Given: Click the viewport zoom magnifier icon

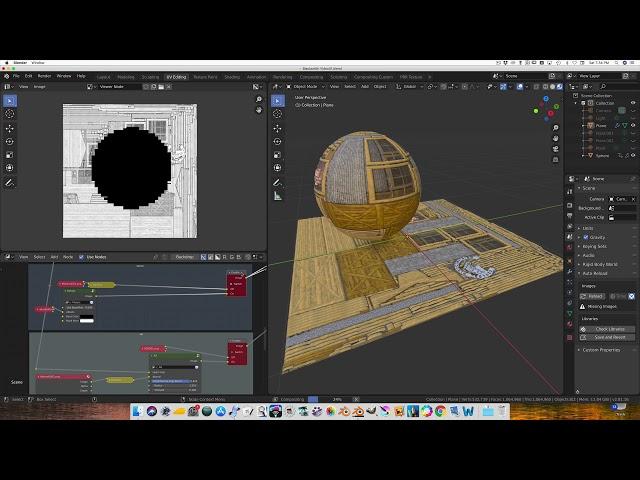Looking at the screenshot, I should (556, 128).
